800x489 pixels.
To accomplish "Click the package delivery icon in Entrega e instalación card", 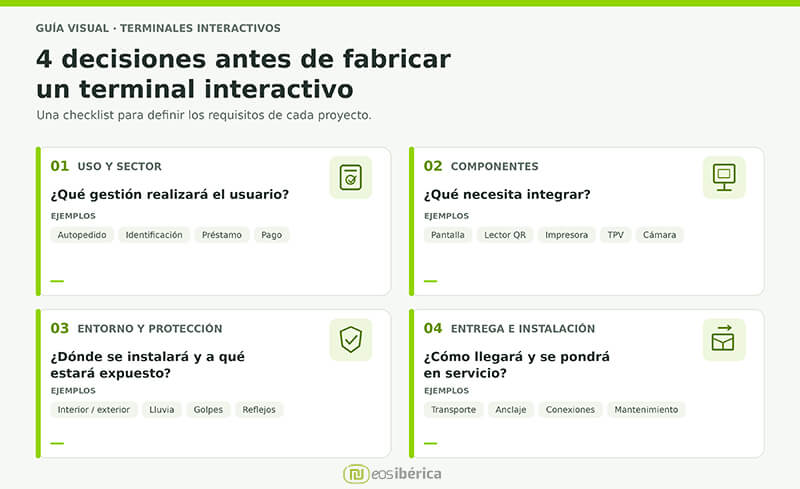I will point(724,339).
